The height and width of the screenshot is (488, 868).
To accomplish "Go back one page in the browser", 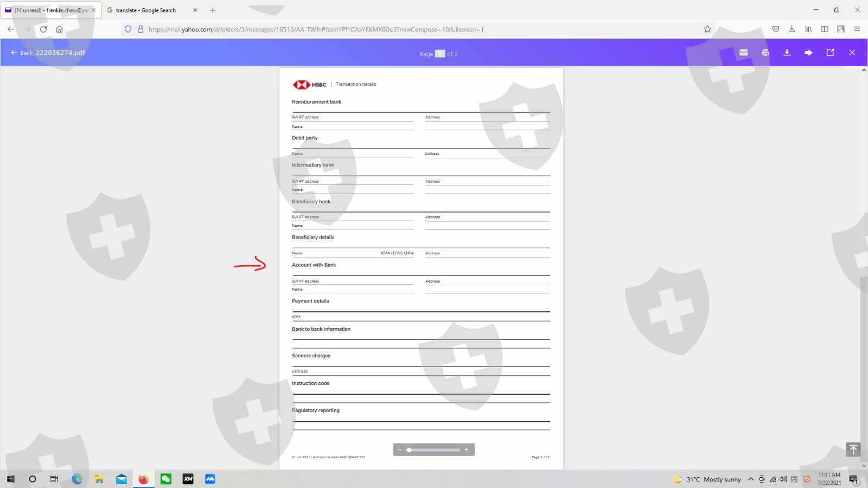I will (11, 29).
